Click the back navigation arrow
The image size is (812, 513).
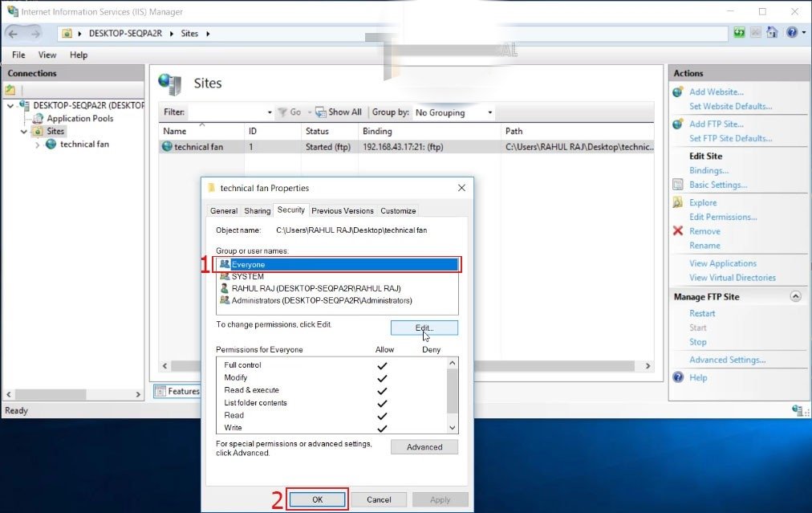(13, 34)
